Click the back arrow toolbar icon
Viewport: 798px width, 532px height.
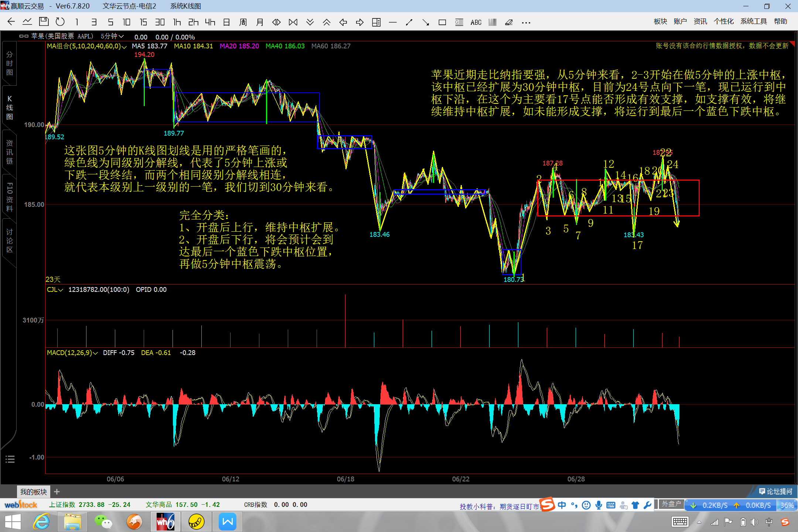11,22
